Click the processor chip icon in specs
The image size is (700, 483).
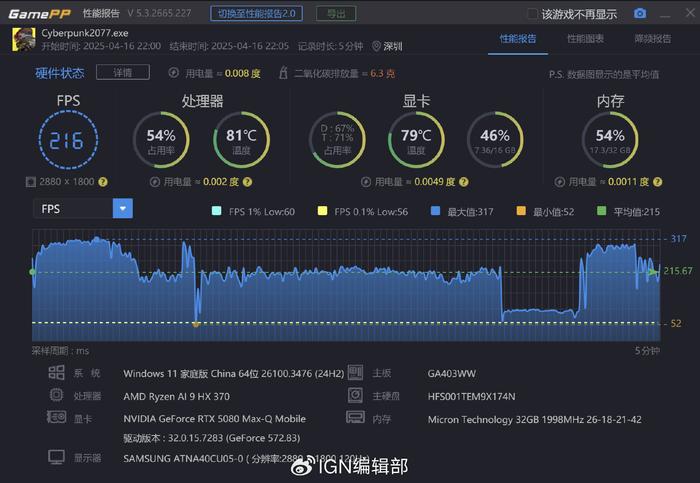56,395
